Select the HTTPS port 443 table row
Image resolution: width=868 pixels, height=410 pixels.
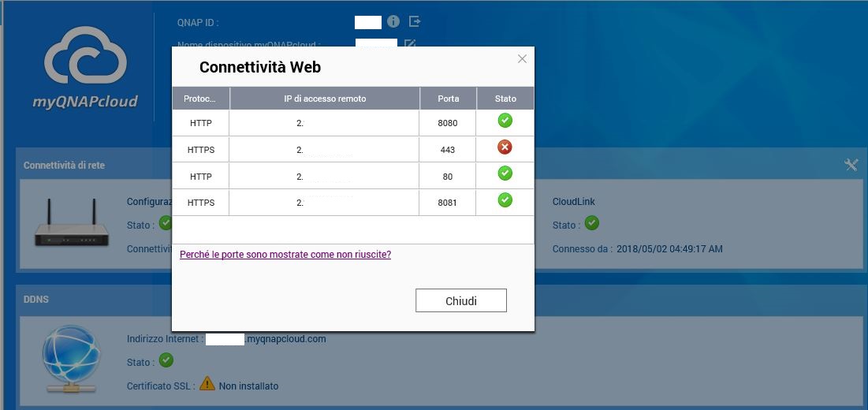(325, 149)
